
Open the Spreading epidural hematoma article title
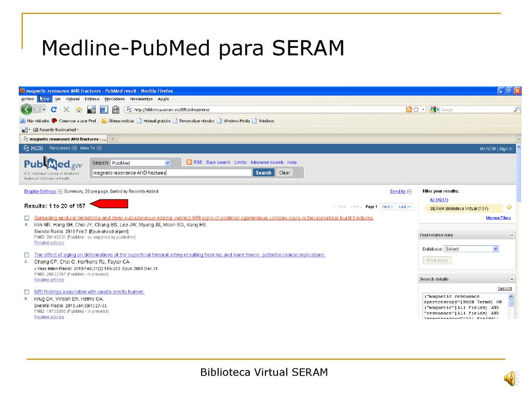[x=204, y=218]
